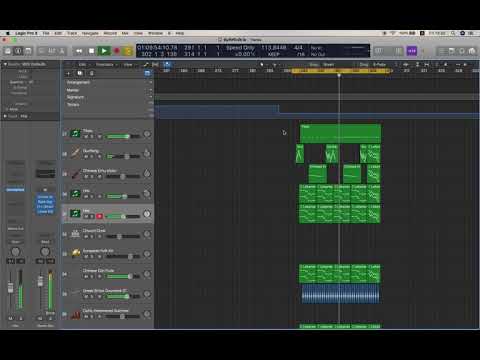Mute the left inspector channel strip
Image resolution: width=480 pixels, height=360 pixels.
(x=11, y=318)
